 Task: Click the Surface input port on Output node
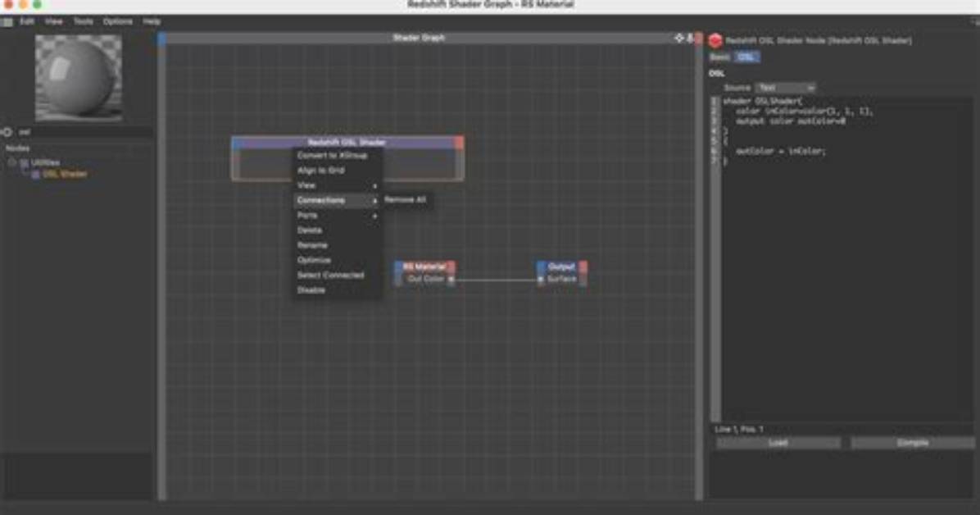[x=542, y=280]
